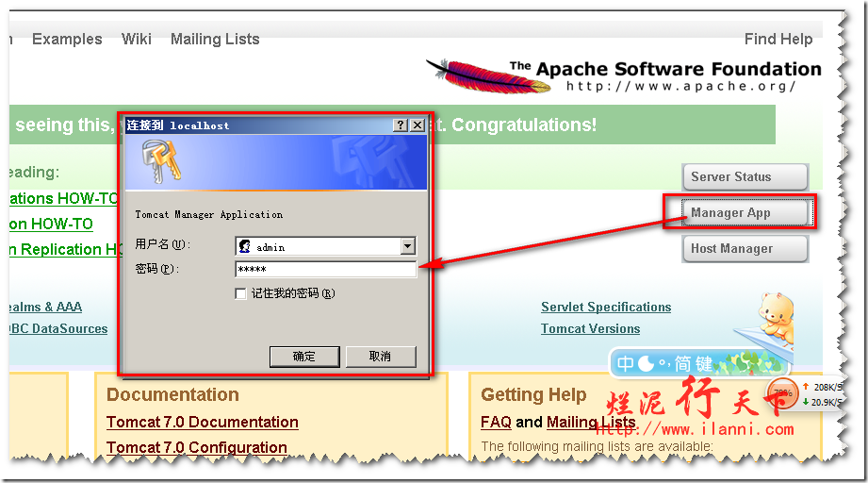Click the 78% network speed indicator
Screen dimensions: 868x483
[781, 391]
